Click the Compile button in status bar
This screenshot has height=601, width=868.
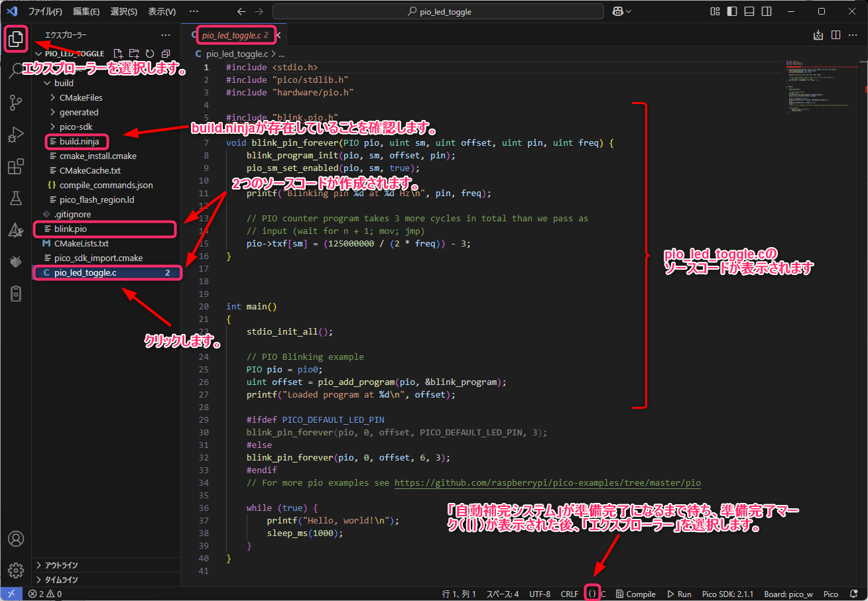coord(636,594)
